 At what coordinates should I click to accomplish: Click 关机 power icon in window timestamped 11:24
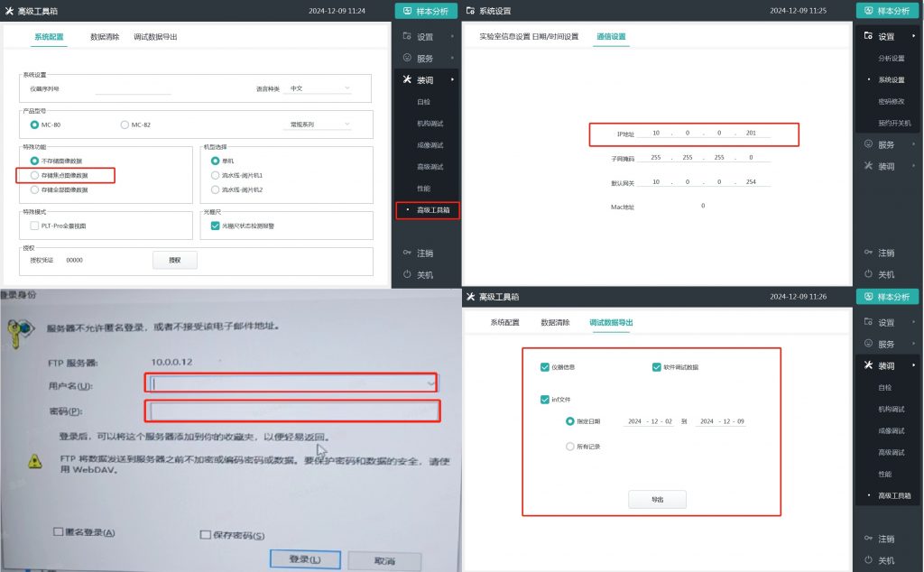[407, 274]
